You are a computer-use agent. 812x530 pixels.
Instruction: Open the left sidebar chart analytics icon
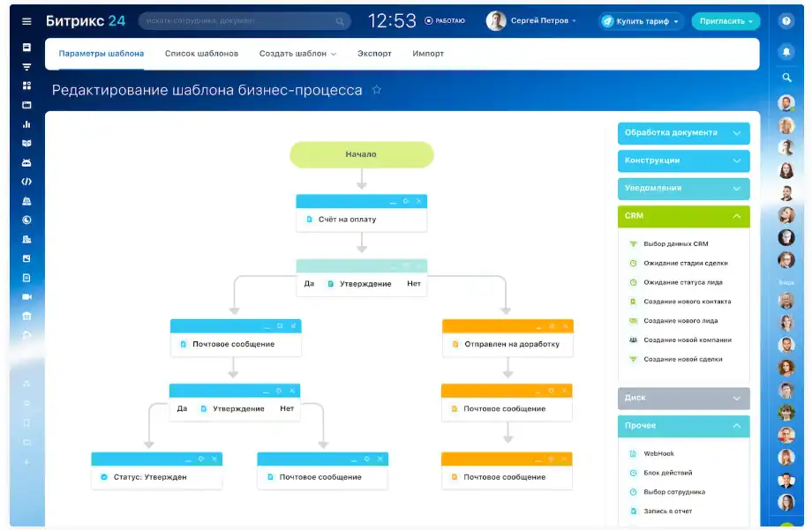pyautogui.click(x=26, y=124)
